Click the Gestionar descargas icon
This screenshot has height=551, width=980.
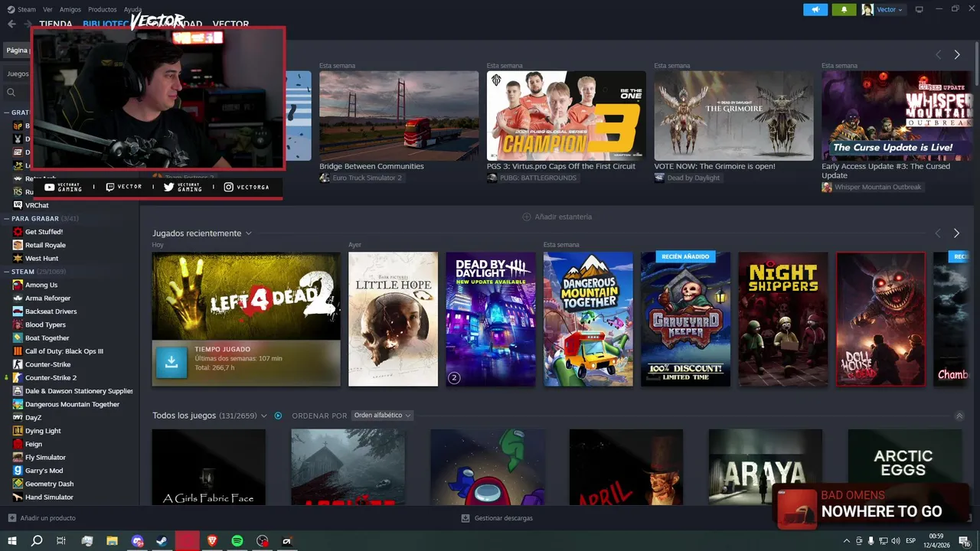pyautogui.click(x=465, y=518)
